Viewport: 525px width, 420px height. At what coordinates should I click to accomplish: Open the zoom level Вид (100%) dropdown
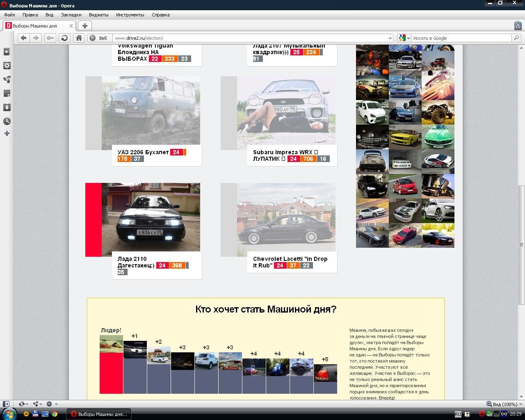[504, 404]
